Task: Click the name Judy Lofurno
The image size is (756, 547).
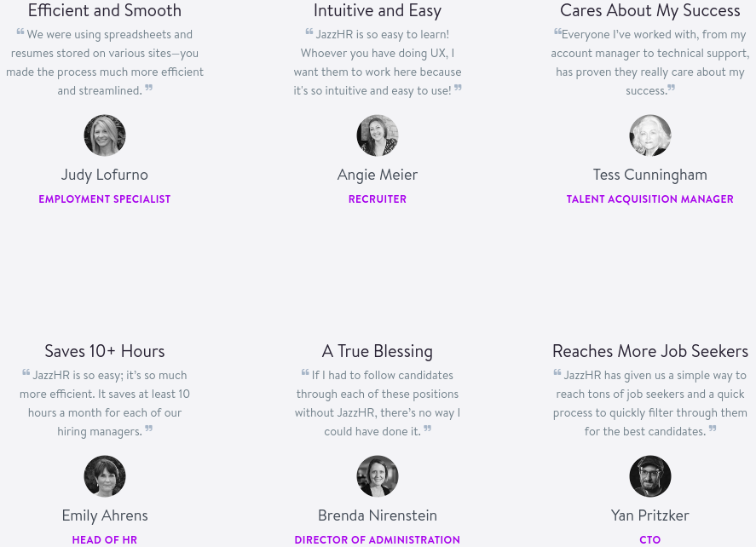Action: (105, 175)
